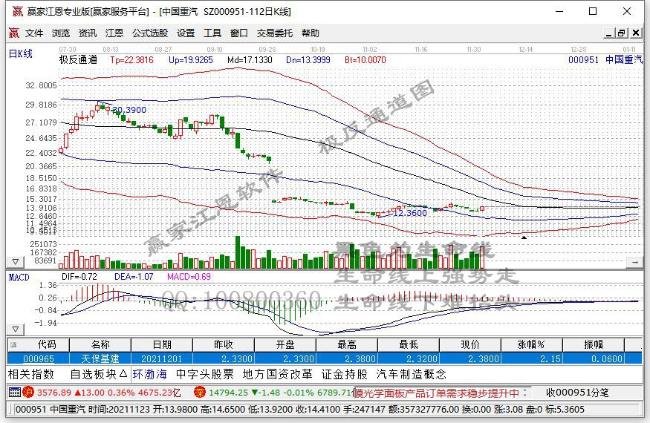
Task: Click the red index icon beside 3576.89
Action: tap(28, 392)
